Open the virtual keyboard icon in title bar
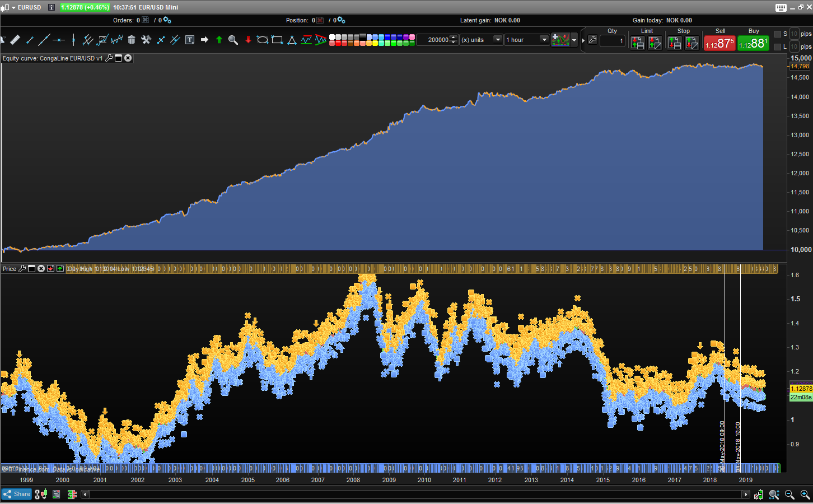813x504 pixels. 781,7
